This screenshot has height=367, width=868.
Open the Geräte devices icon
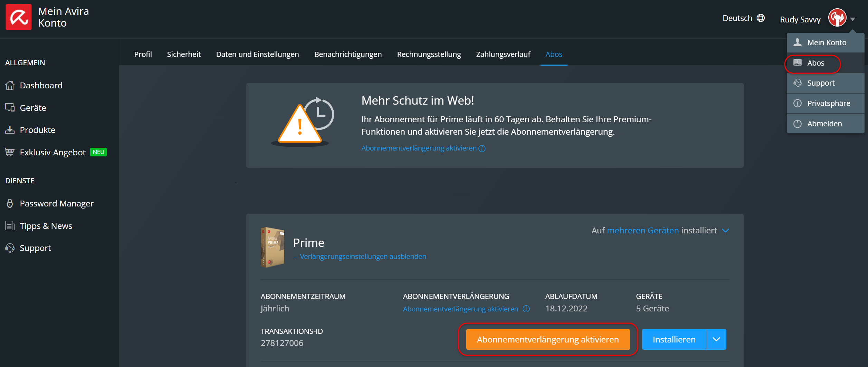10,108
